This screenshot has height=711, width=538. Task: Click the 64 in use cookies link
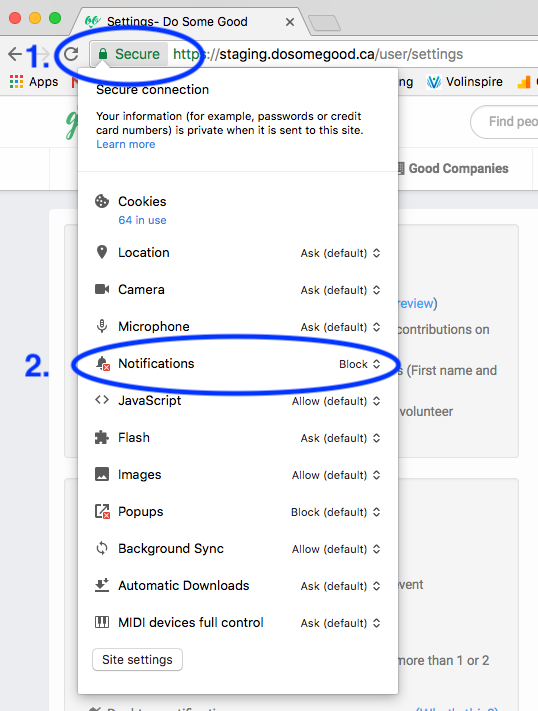point(142,220)
